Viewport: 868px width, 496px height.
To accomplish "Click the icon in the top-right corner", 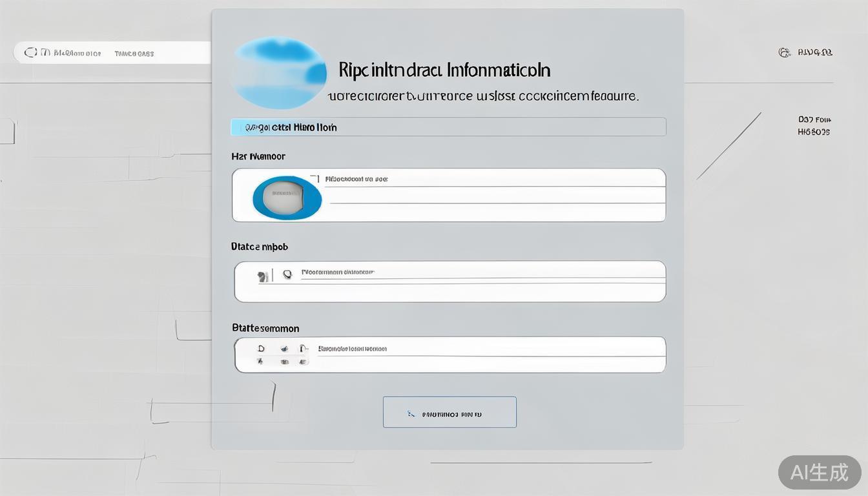I will [784, 52].
